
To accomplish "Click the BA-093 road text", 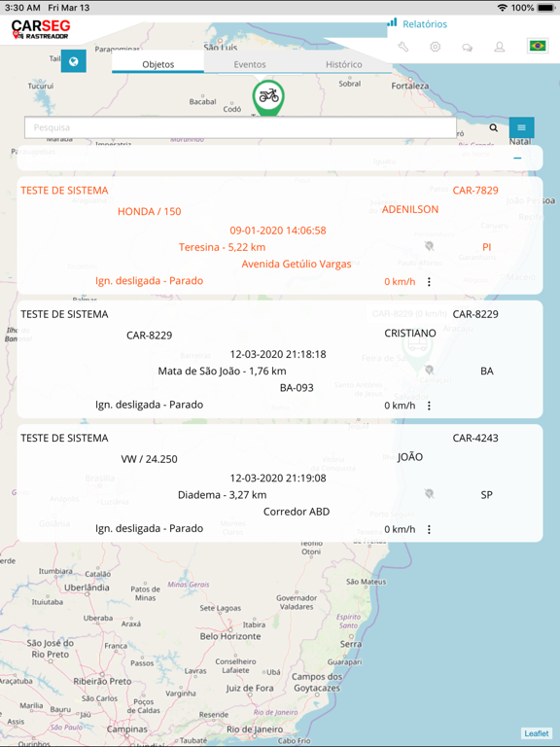I will 297,388.
